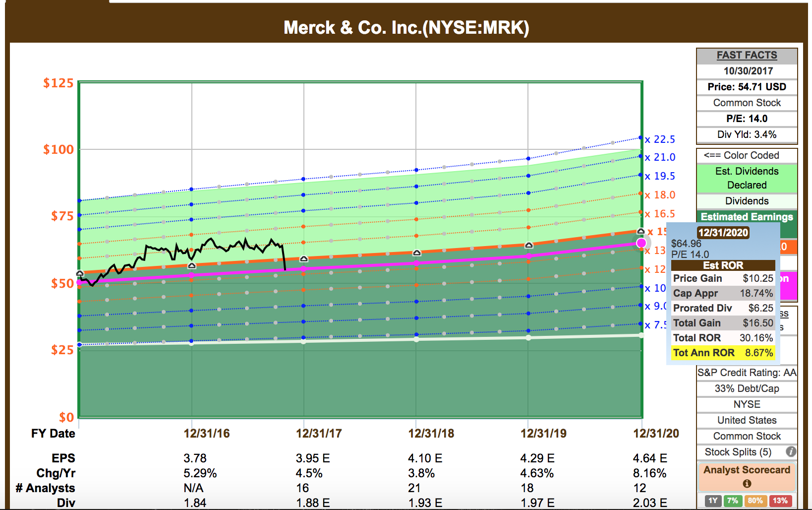This screenshot has height=510, width=812.
Task: Click the NYSE exchange row
Action: [747, 404]
